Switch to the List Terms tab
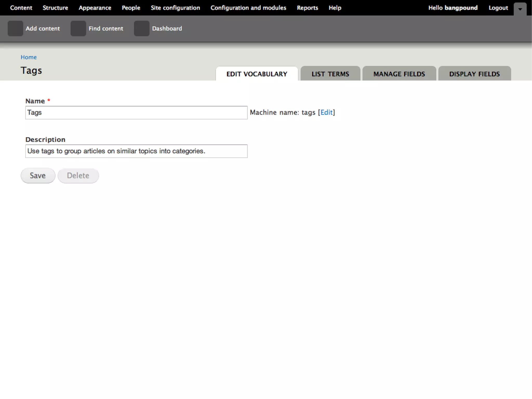 pos(330,74)
